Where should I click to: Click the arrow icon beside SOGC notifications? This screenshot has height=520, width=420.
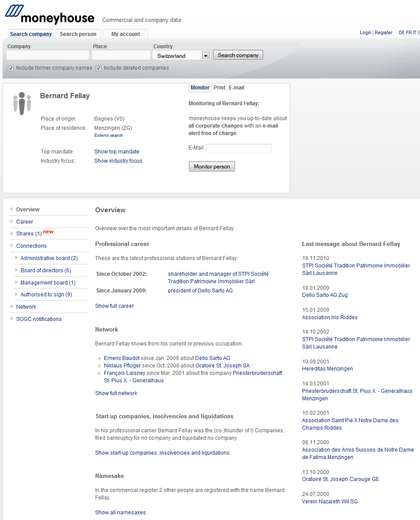coord(11,319)
